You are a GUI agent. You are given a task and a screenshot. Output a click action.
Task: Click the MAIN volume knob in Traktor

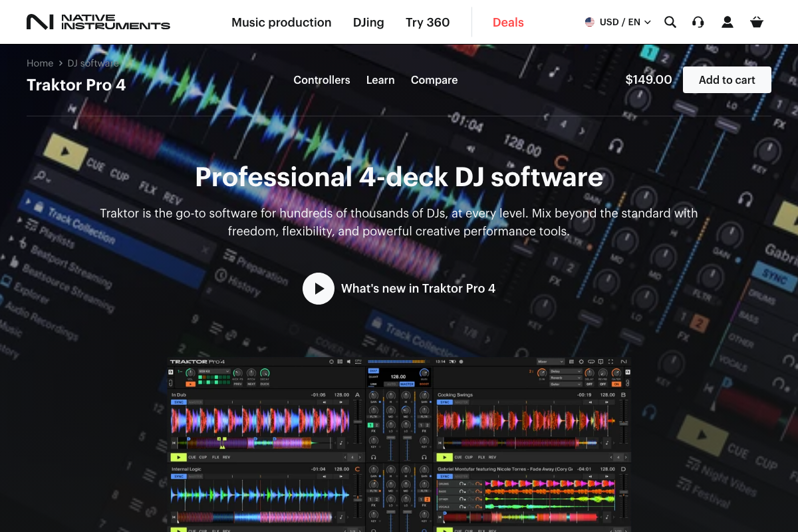(x=424, y=373)
